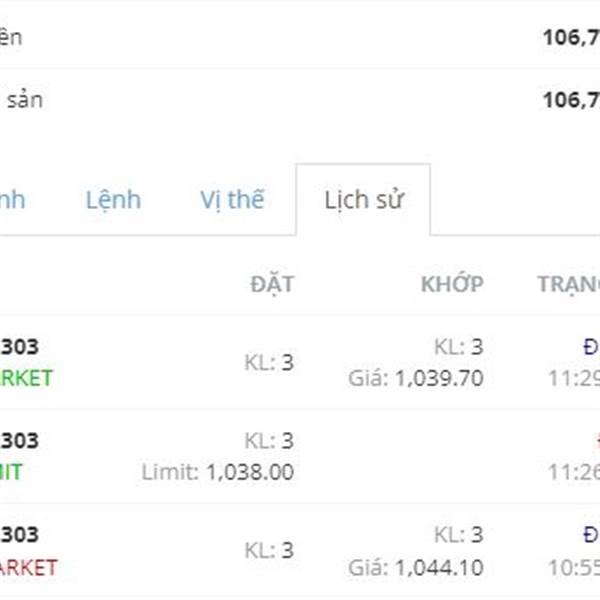600x600 pixels.
Task: Select the Lịch sử tab
Action: 364,200
